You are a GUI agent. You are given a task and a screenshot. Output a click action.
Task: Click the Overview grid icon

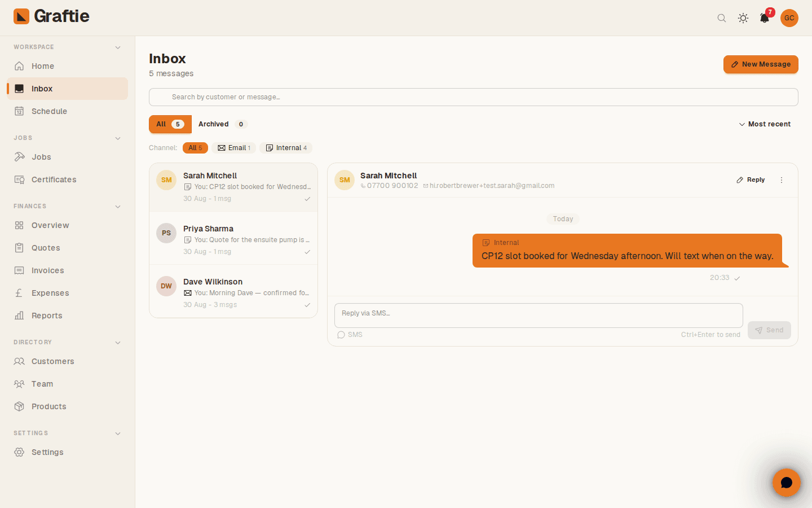19,225
